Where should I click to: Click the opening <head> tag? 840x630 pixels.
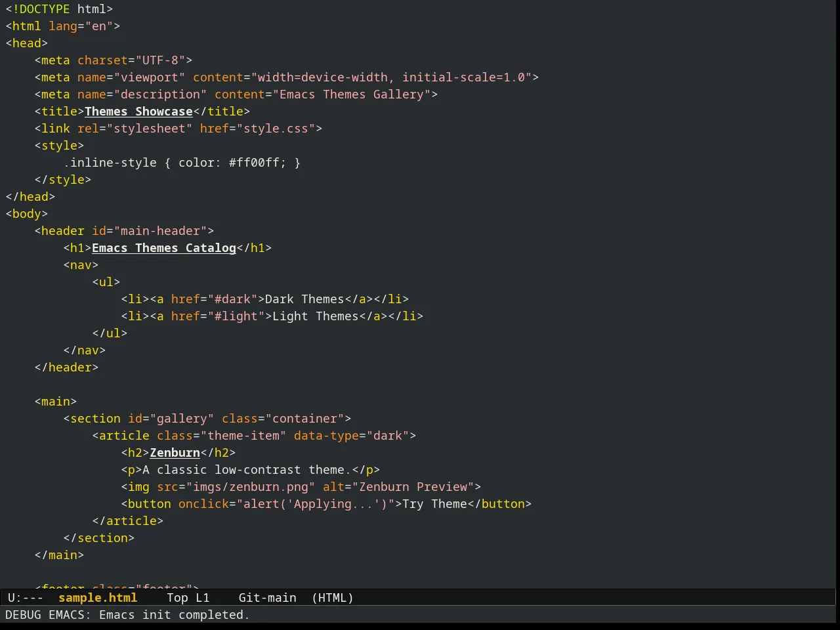27,43
